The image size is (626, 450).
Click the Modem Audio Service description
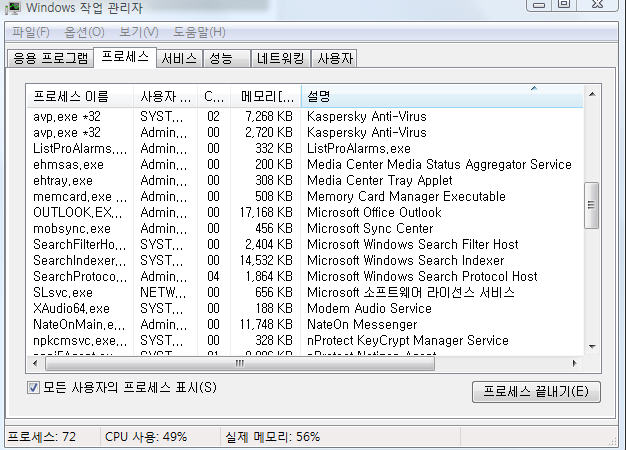pos(369,308)
